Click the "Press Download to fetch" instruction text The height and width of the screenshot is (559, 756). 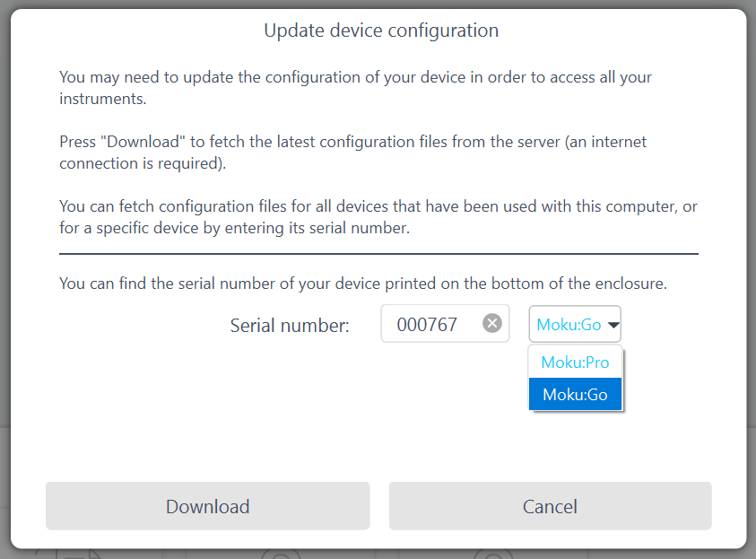pos(353,153)
